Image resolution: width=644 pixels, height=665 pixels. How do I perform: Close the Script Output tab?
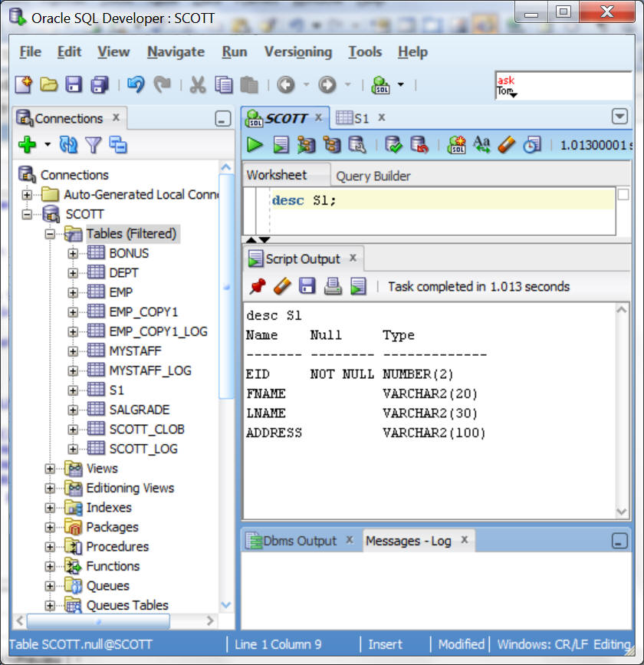(x=353, y=258)
